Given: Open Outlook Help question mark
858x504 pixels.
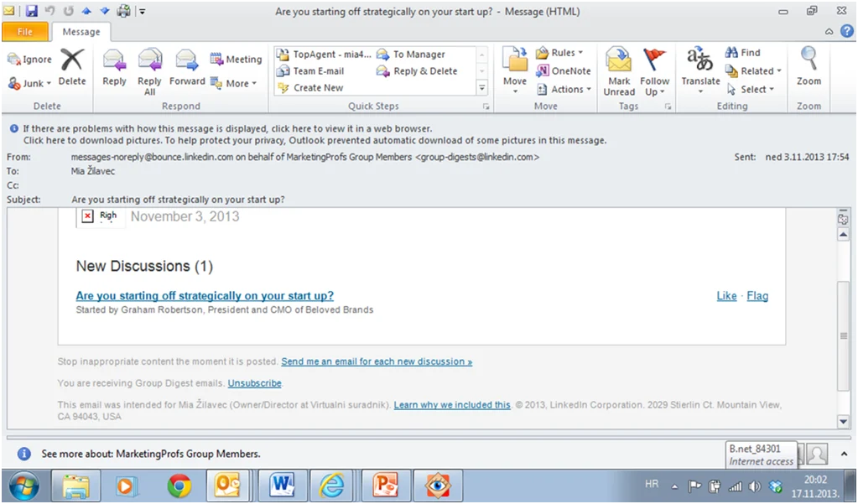Looking at the screenshot, I should pos(847,31).
